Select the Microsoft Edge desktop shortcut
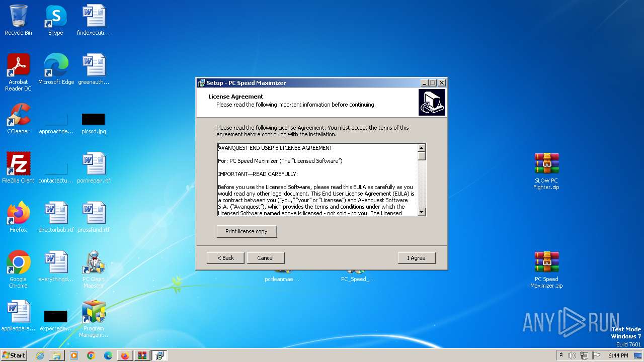The image size is (644, 362). (56, 69)
